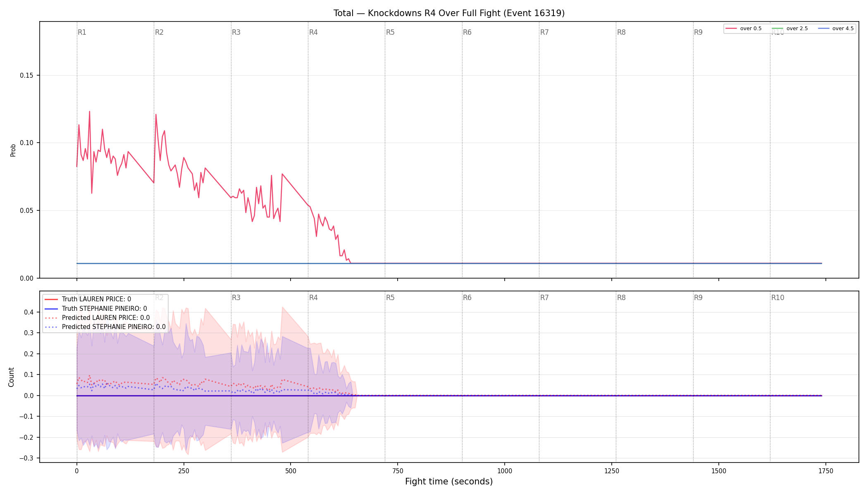Image resolution: width=868 pixels, height=496 pixels.
Task: Click the 0.15 tick on Prob axis
Action: pos(27,76)
